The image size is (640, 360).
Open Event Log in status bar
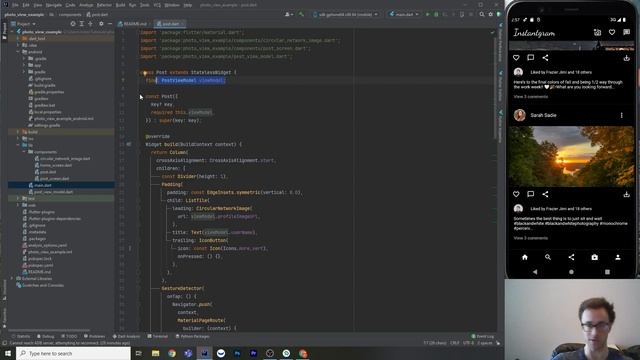pyautogui.click(x=482, y=336)
